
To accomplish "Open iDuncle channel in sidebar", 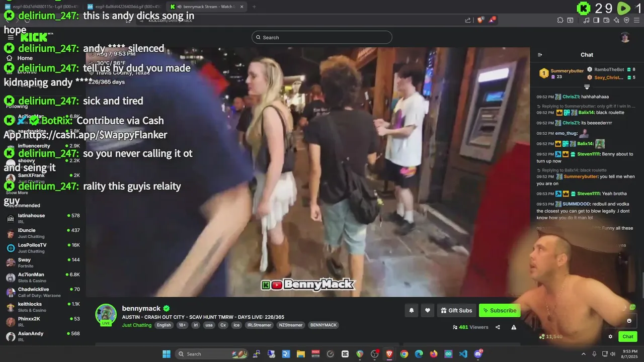I will click(x=42, y=233).
